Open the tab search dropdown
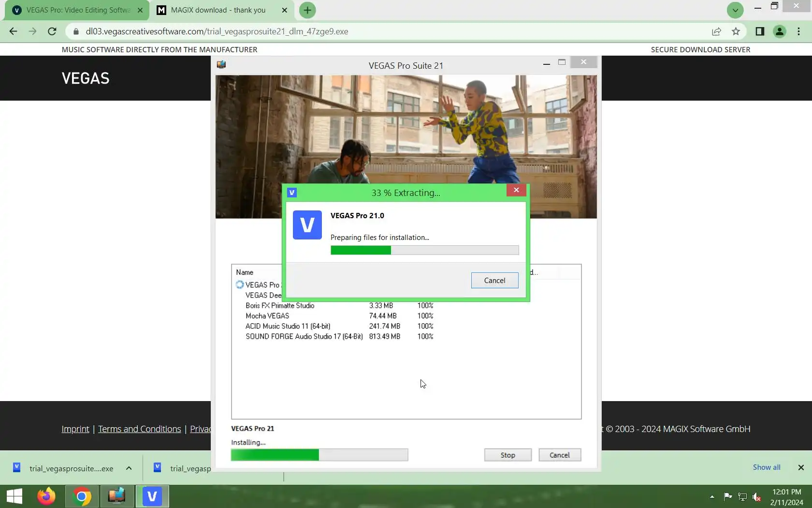Screen dimensions: 812x508 [735, 10]
